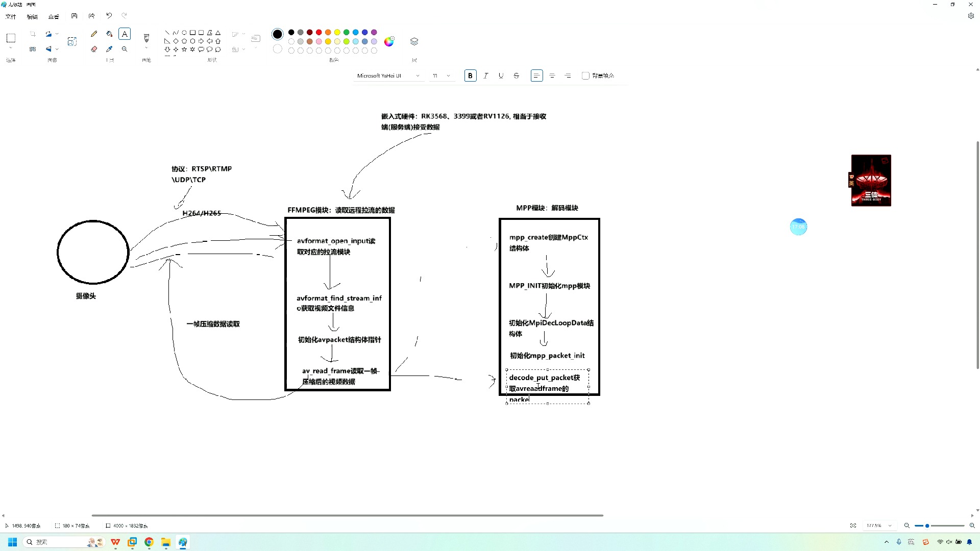The image size is (980, 551).
Task: Toggle Italic text formatting
Action: pos(486,76)
